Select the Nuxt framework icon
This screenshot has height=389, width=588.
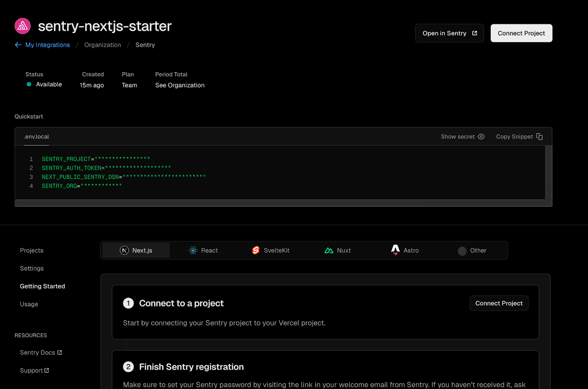[x=329, y=250]
